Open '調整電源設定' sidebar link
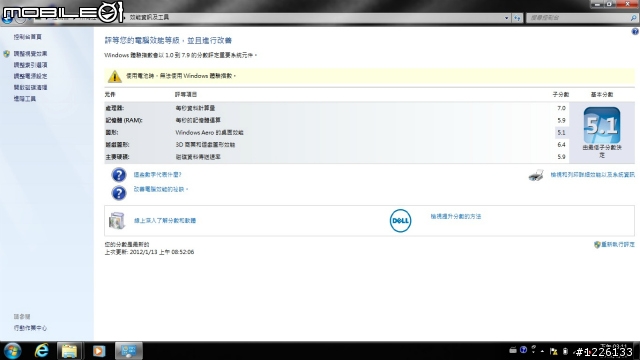 (30, 76)
